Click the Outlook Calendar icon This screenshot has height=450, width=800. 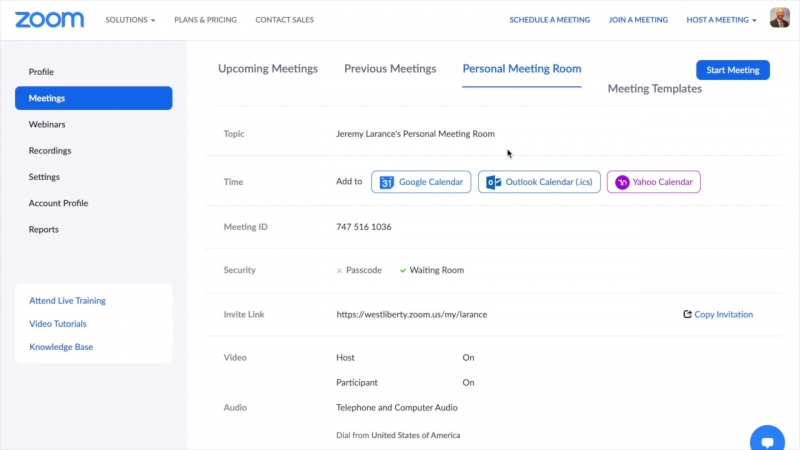coord(494,182)
